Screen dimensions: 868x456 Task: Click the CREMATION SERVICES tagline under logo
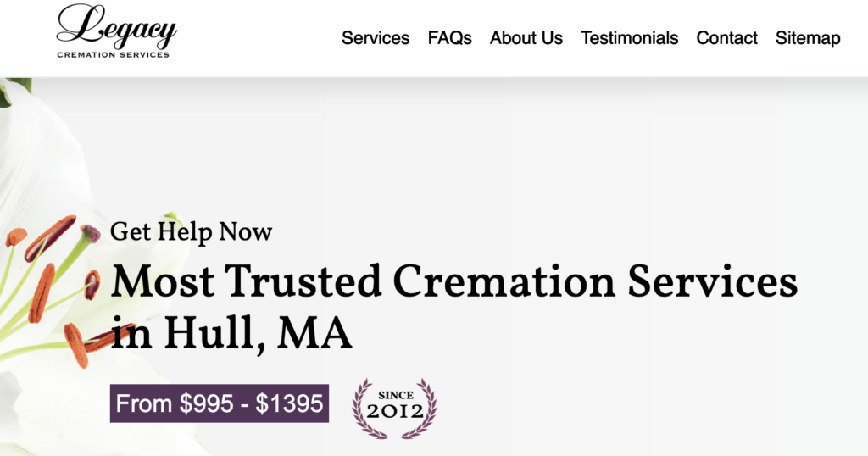coord(114,55)
